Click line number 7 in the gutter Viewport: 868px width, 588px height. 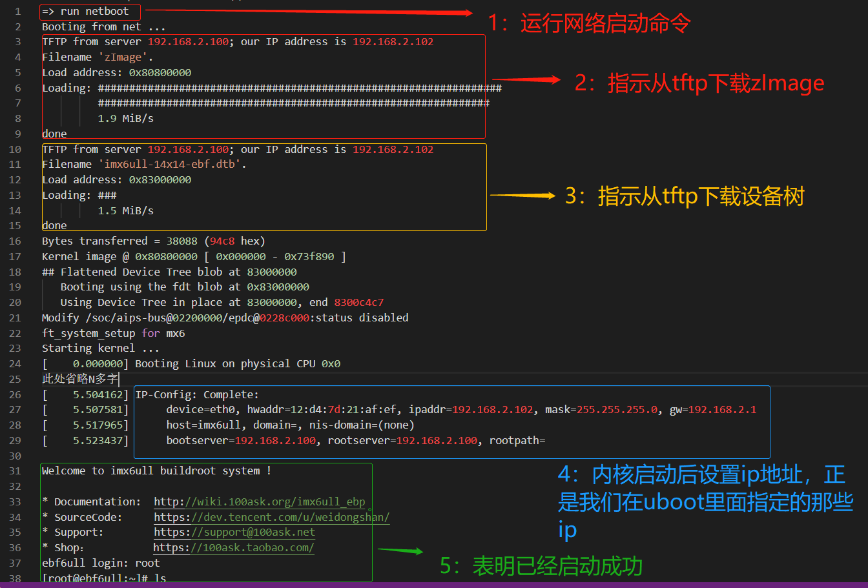tap(18, 103)
